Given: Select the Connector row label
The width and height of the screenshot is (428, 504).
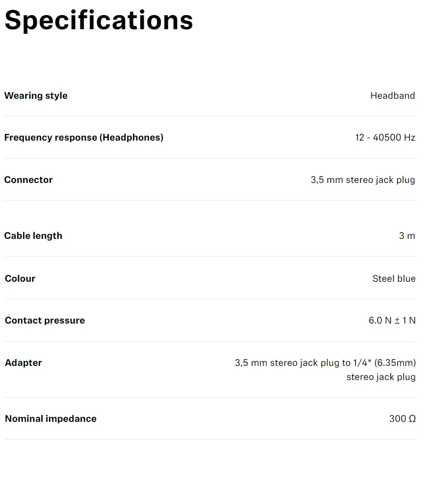Looking at the screenshot, I should click(28, 180).
